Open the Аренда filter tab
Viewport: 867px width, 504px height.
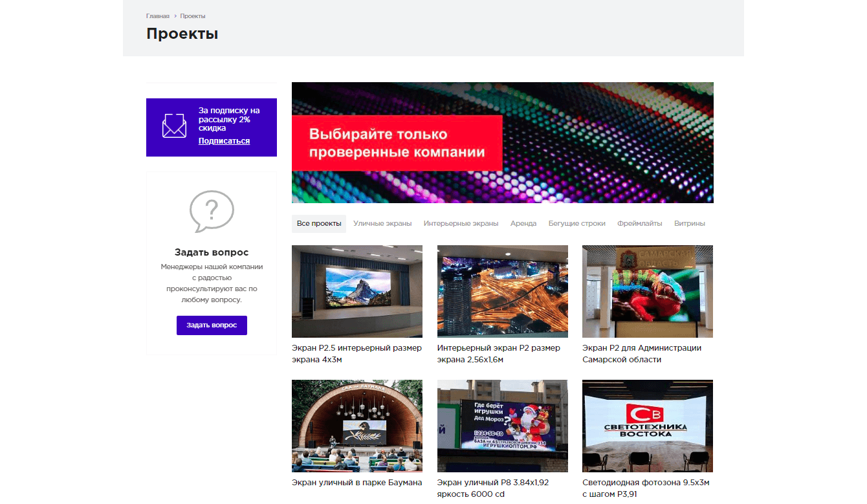[x=523, y=223]
